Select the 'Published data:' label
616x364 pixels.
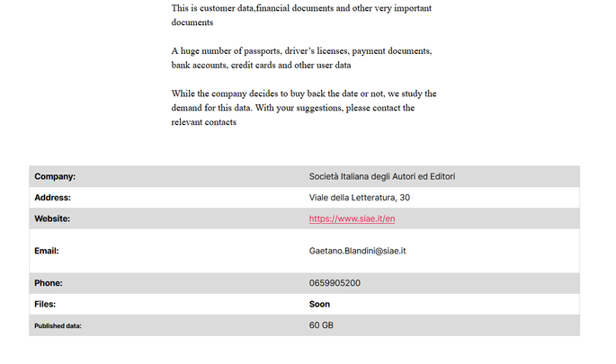tap(58, 325)
